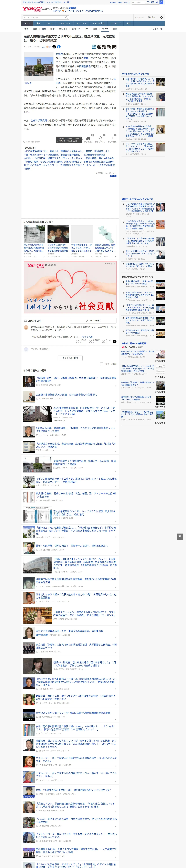
Task: Click the Yahoo! JAPAN news logo
Action: point(37,9)
